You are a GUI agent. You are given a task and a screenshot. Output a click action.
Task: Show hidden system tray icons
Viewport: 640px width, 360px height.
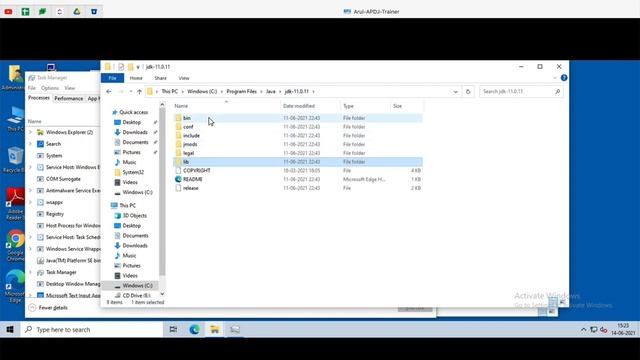click(583, 330)
